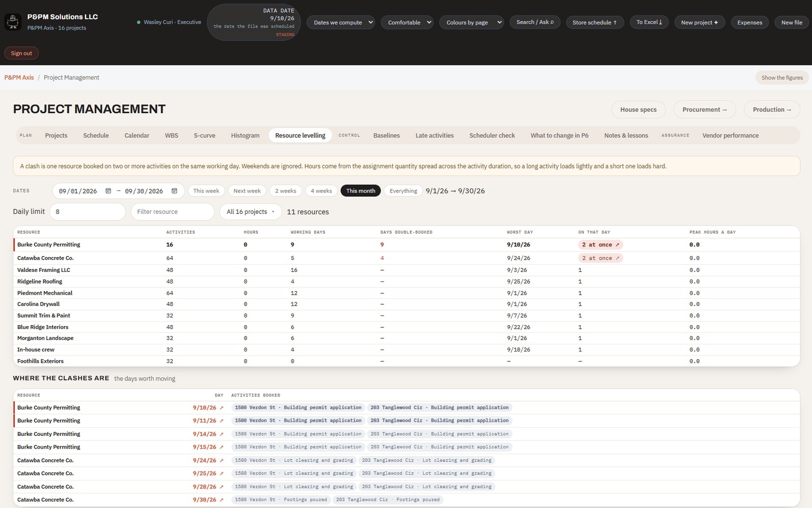Screen dimensions: 812x508
Task: Switch to the Histogram tab
Action: pyautogui.click(x=245, y=136)
